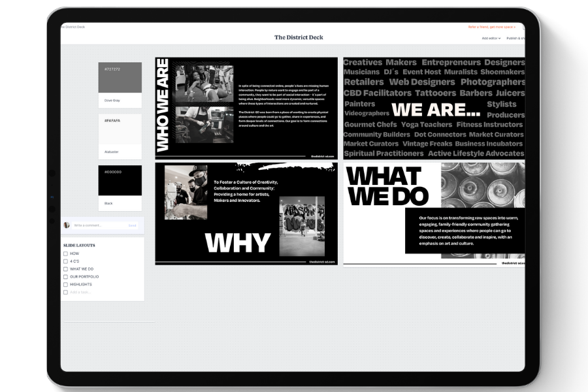Click the board title The District Deck
The width and height of the screenshot is (588, 392).
point(299,37)
